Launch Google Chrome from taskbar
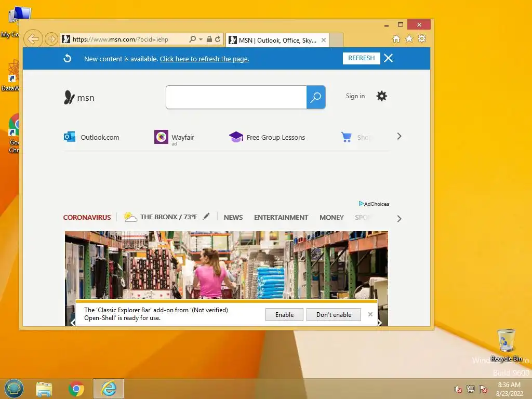Screen dimensions: 532x399 76,389
